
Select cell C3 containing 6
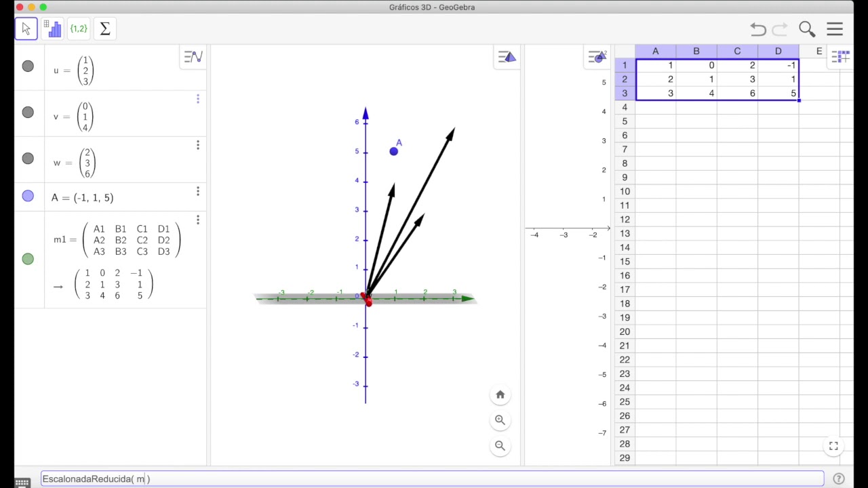(737, 94)
